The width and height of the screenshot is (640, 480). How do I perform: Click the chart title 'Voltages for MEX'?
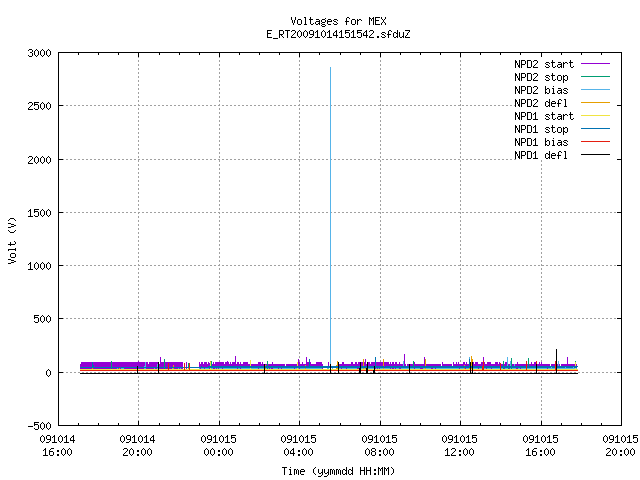coord(338,21)
